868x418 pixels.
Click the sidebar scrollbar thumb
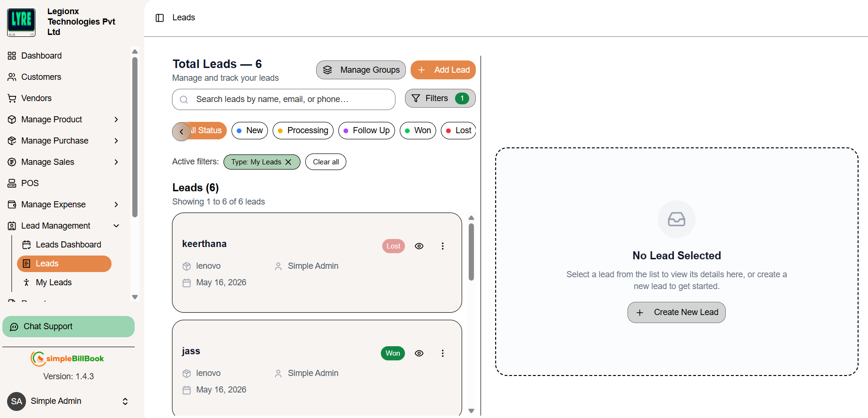pyautogui.click(x=135, y=137)
